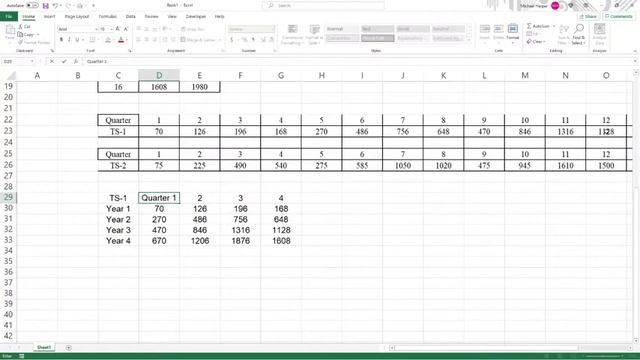Image resolution: width=640 pixels, height=360 pixels.
Task: Switch to the Formulas tab
Action: (108, 16)
